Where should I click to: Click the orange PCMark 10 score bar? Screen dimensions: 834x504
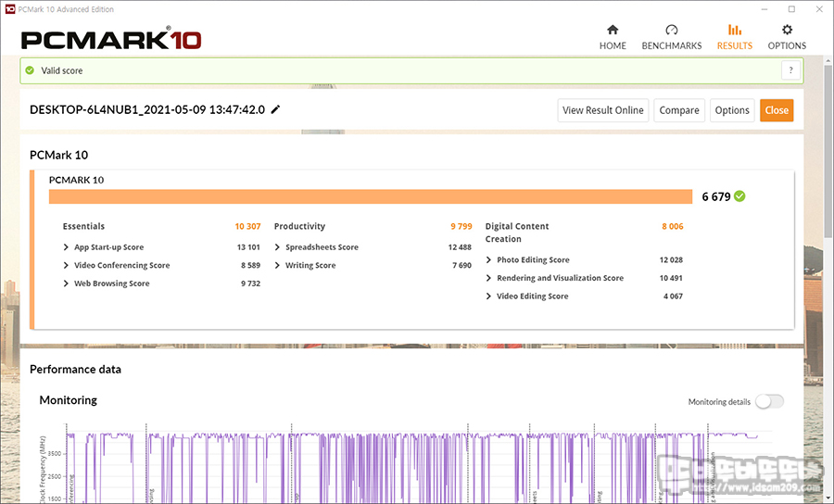coord(370,196)
